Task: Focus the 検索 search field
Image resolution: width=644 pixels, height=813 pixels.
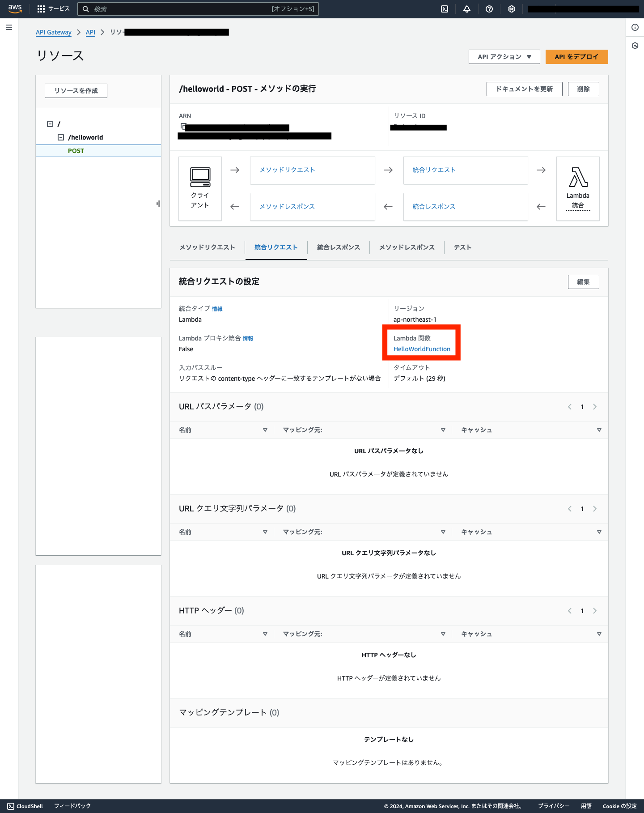Action: pos(198,9)
